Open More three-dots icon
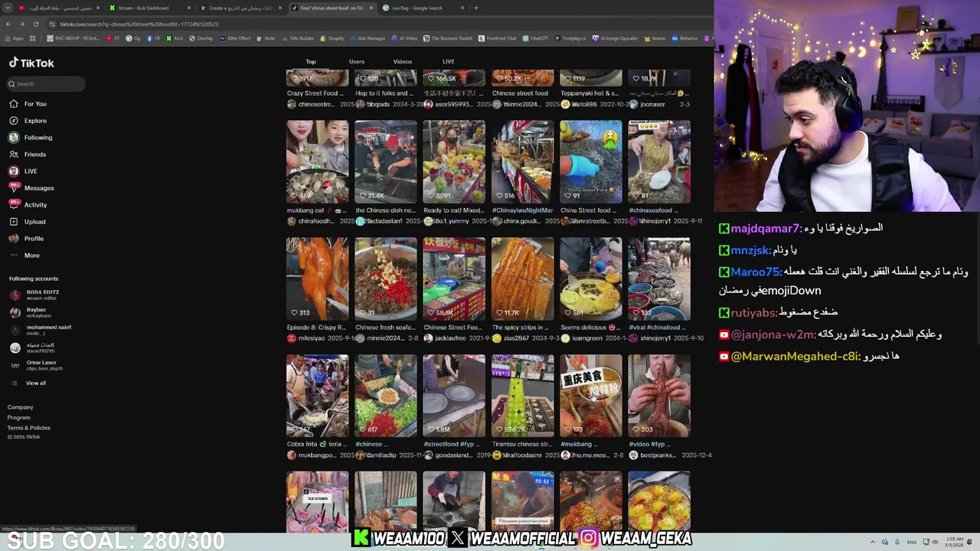Image resolution: width=980 pixels, height=551 pixels. tap(13, 256)
